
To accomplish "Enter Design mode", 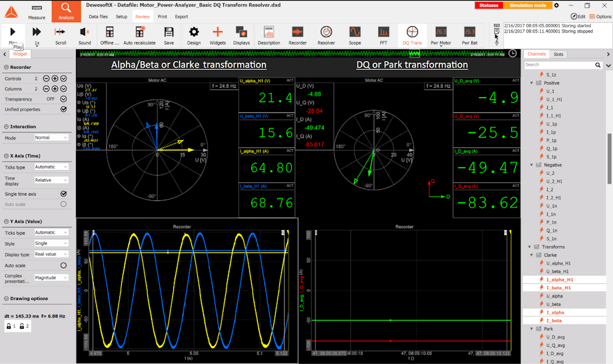I will (194, 35).
